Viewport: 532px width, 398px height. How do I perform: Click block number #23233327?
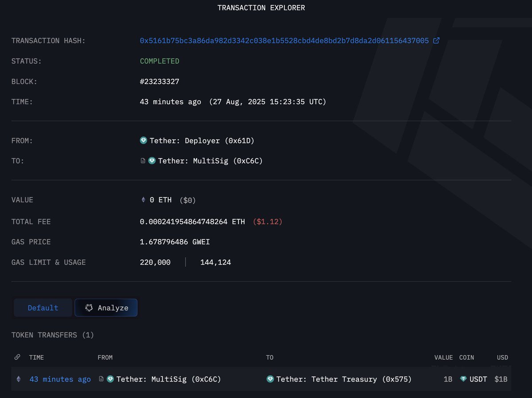coord(160,82)
